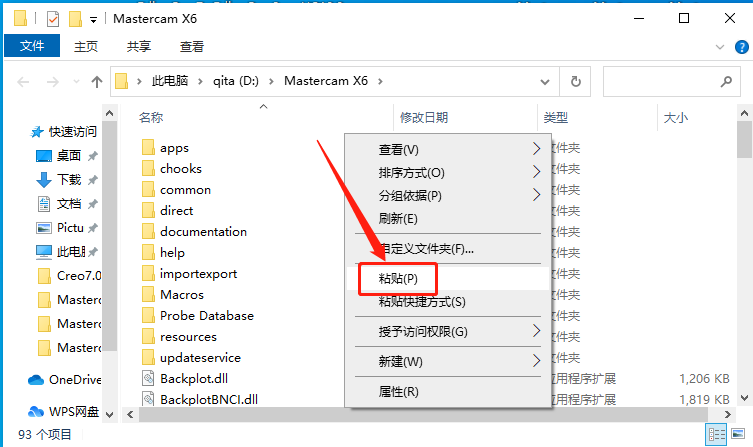Screen dimensions: 753x447
Task: Click the new folder icon in the title bar
Action: click(75, 19)
